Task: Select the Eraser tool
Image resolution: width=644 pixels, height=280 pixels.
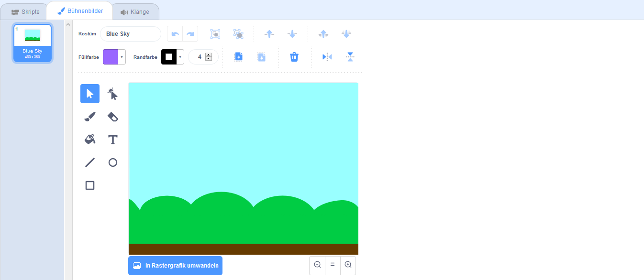Action: pos(113,117)
